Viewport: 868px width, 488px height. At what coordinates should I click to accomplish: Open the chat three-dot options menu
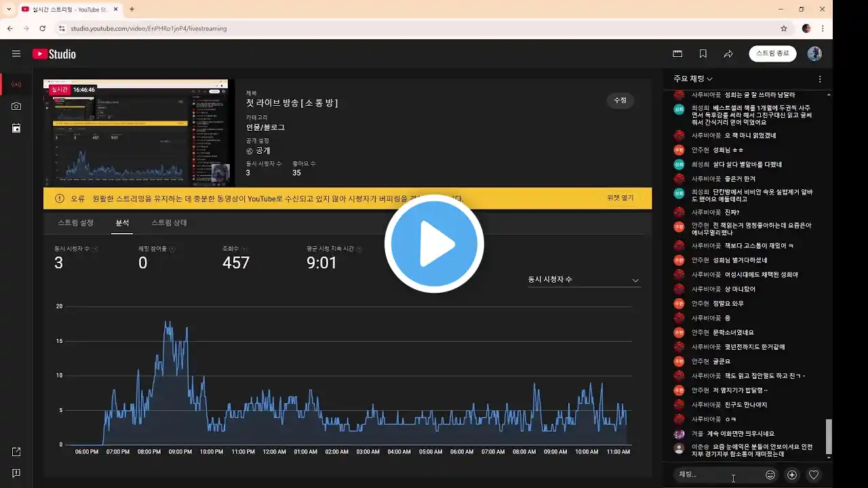(x=820, y=79)
